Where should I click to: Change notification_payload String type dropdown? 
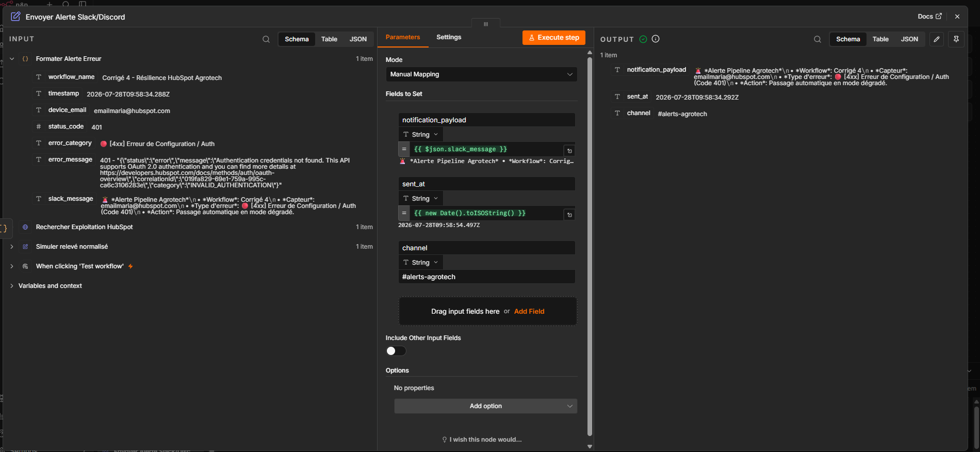click(421, 135)
